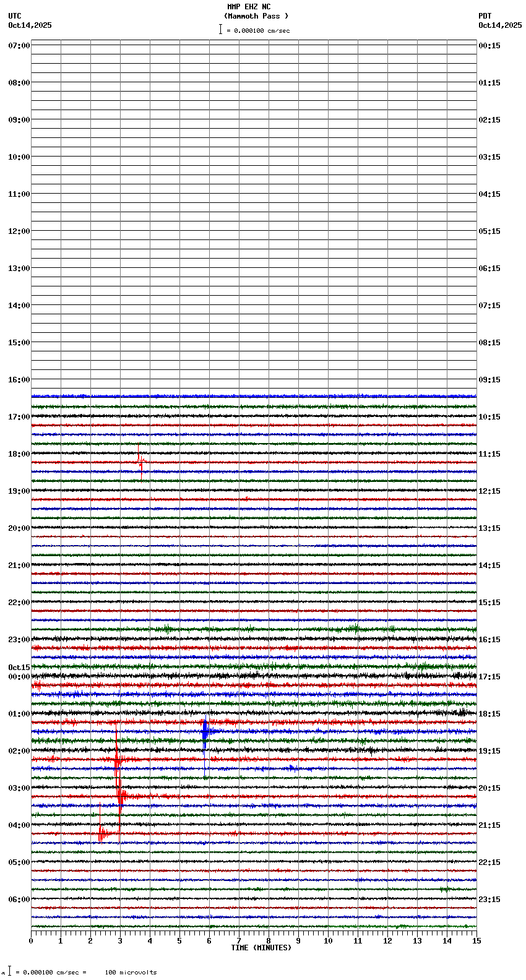Click the 100 microvolts footer scale text
526x980 pixels.
[x=131, y=973]
